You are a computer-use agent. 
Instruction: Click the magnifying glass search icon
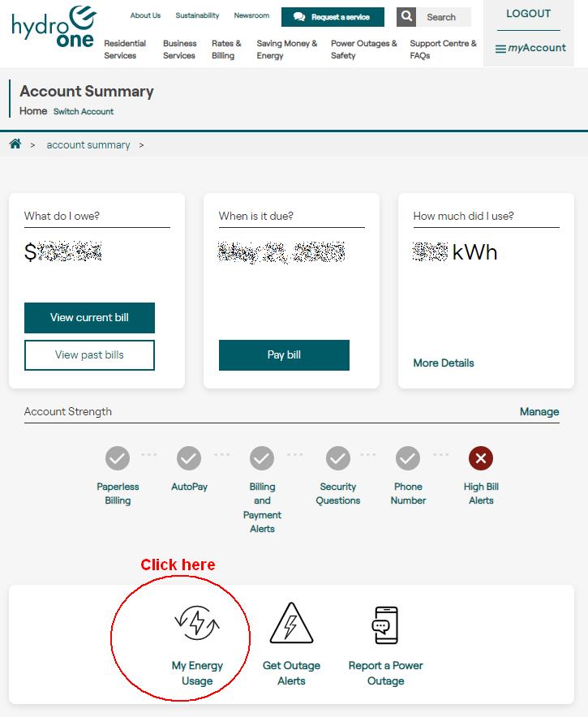click(x=406, y=17)
